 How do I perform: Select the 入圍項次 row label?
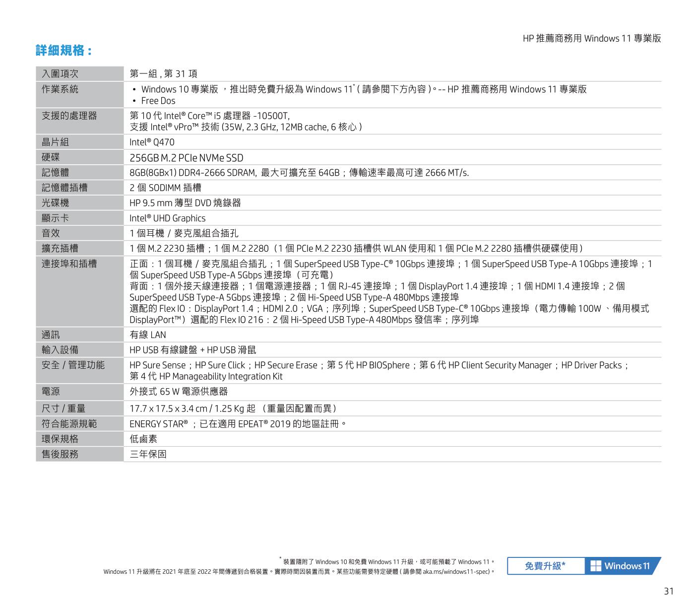[60, 74]
